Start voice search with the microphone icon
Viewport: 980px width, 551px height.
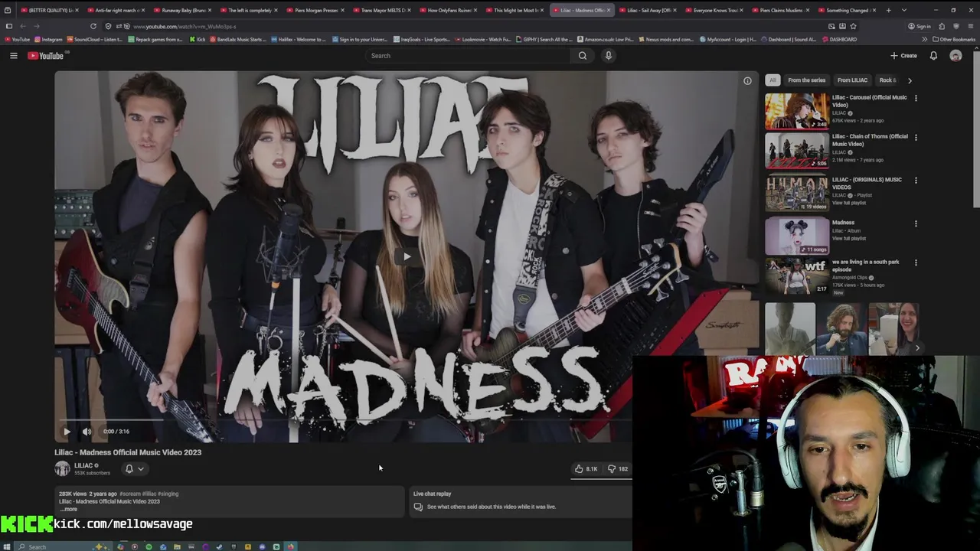point(609,55)
